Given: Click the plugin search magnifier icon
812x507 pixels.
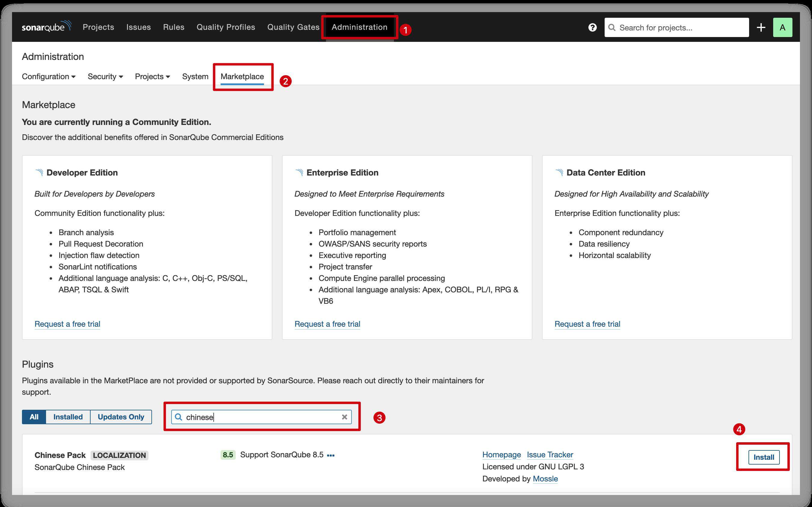Looking at the screenshot, I should pyautogui.click(x=178, y=417).
